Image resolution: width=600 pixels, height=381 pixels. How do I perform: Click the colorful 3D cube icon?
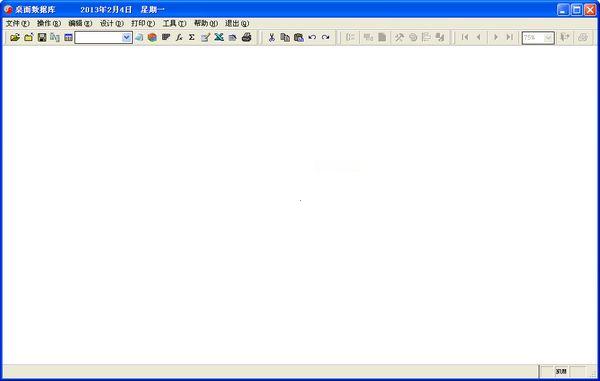click(152, 37)
